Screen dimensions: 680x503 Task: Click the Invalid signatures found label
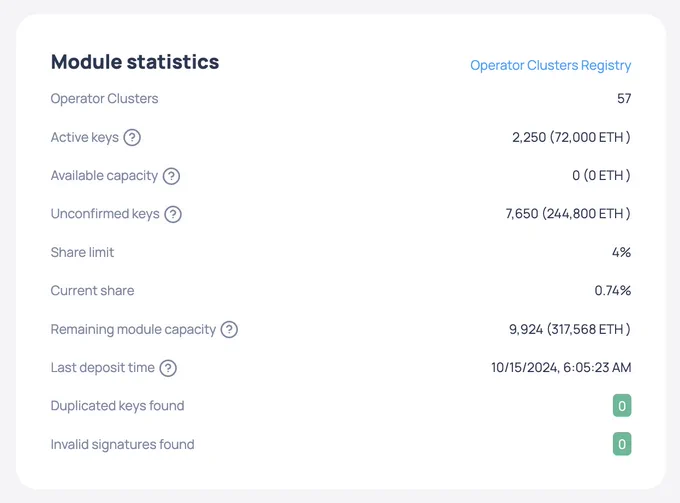pos(123,444)
